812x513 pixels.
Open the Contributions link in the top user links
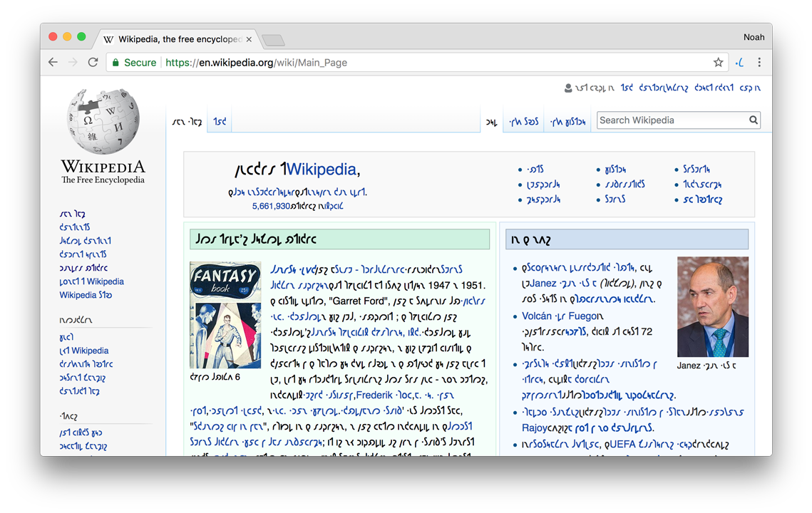coord(664,88)
